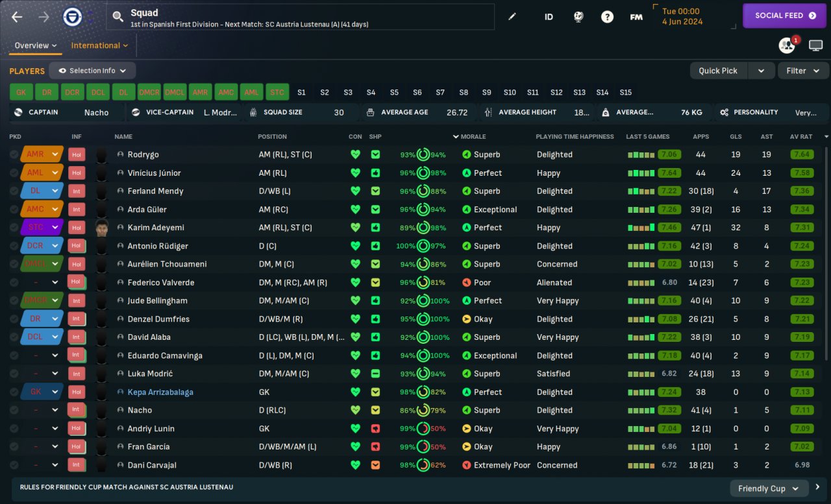831x504 pixels.
Task: Open Denzel Dumfries' DR position dropdown
Action: pyautogui.click(x=42, y=319)
